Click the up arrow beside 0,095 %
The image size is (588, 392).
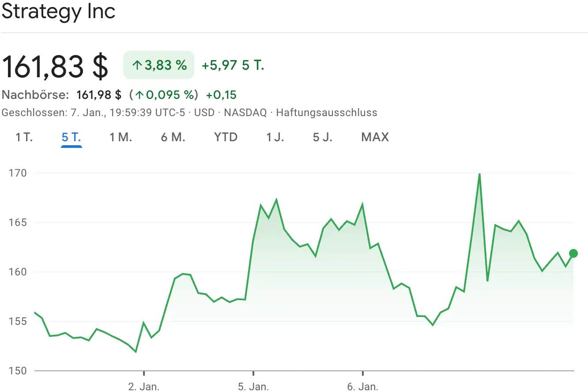139,95
